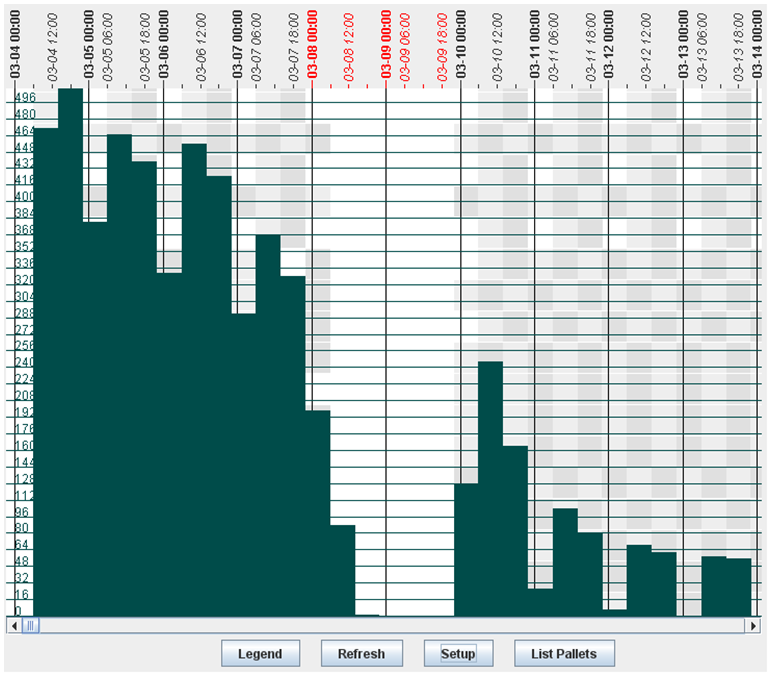Click the 480 y-axis value
This screenshot has height=677, width=773.
[x=25, y=114]
